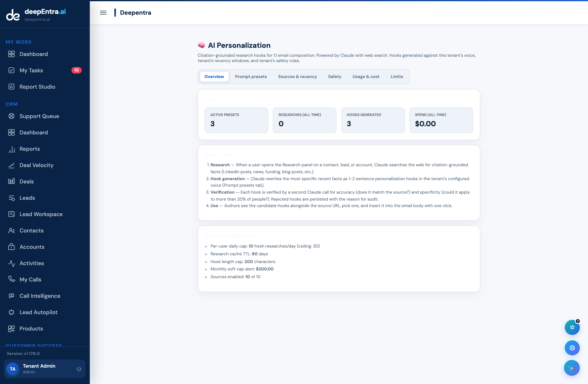Image resolution: width=588 pixels, height=384 pixels.
Task: Select the Overview tab
Action: (214, 77)
